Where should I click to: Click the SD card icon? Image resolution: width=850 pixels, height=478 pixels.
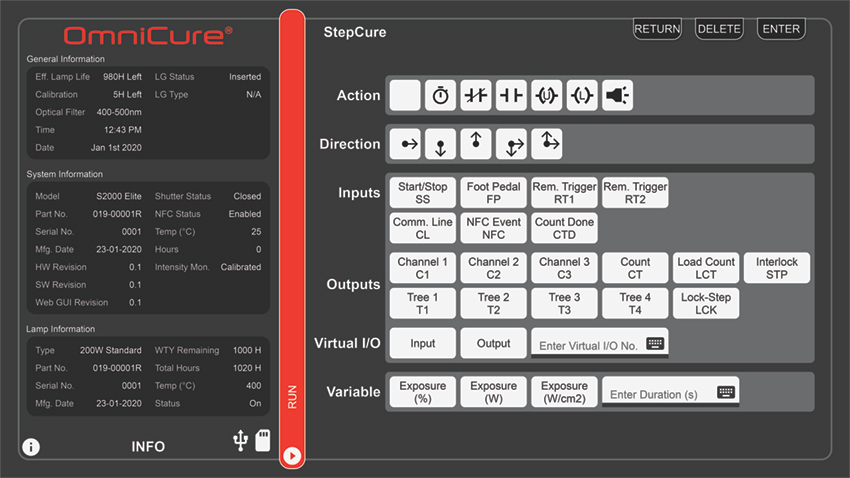tap(263, 442)
